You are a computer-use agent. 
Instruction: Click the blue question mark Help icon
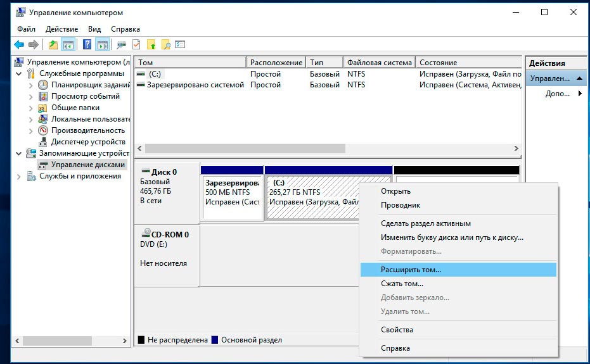coord(87,44)
